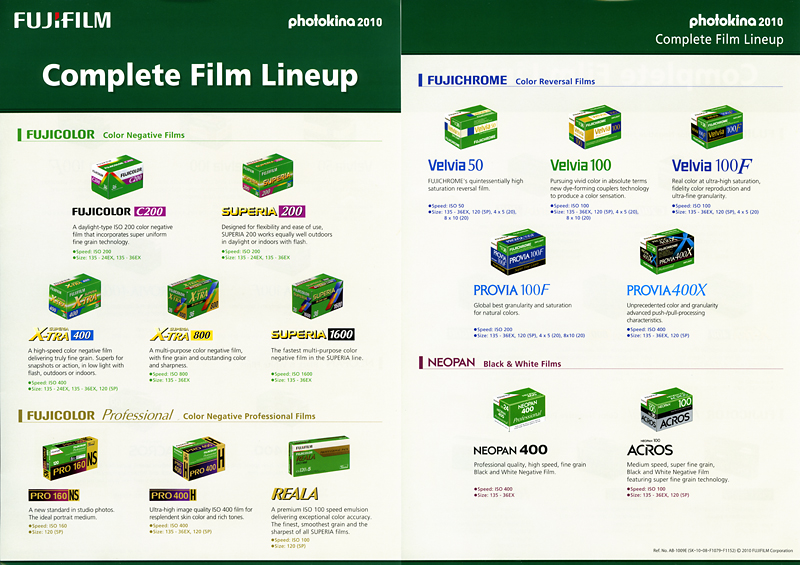This screenshot has height=565, width=800.
Task: Click the REALA product logo
Action: 295,494
